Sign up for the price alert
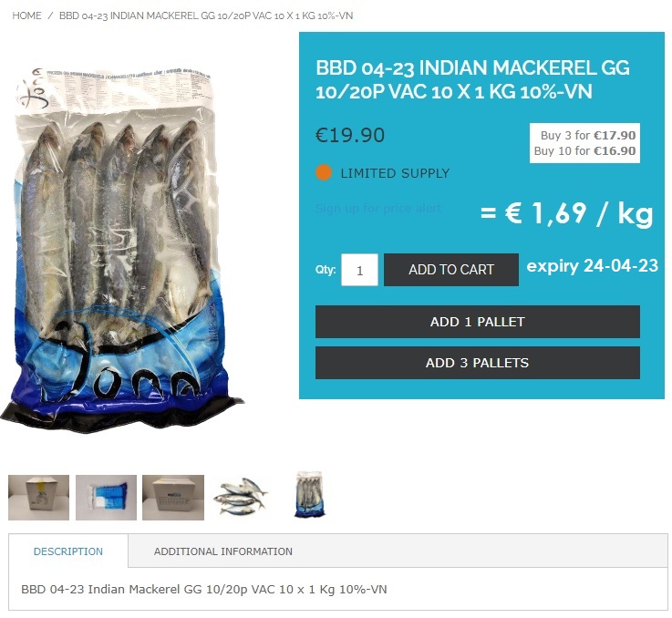The width and height of the screenshot is (672, 618). click(378, 209)
